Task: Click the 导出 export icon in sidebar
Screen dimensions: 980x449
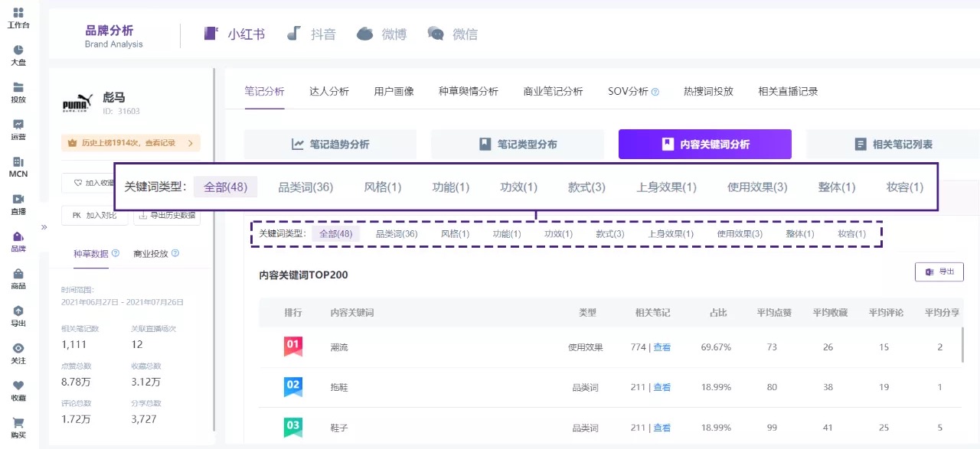Action: 18,311
